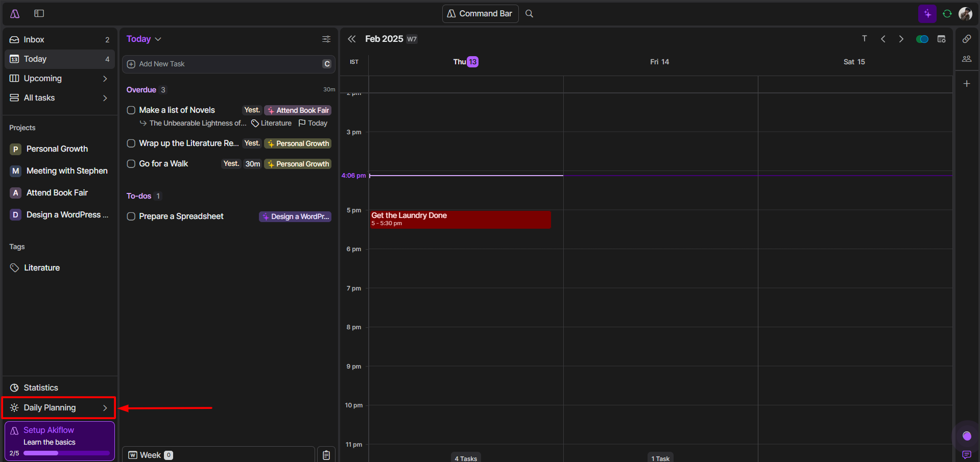Open the Command Bar button
This screenshot has height=462, width=980.
coord(481,14)
